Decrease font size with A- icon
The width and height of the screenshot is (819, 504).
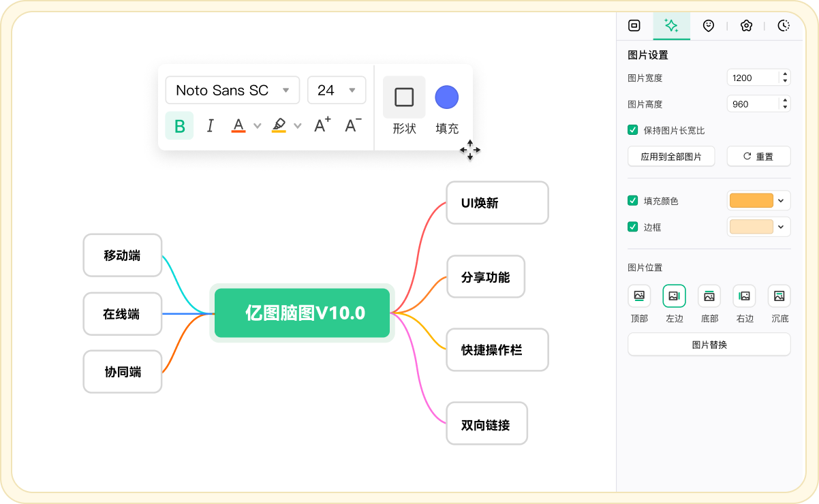point(353,125)
